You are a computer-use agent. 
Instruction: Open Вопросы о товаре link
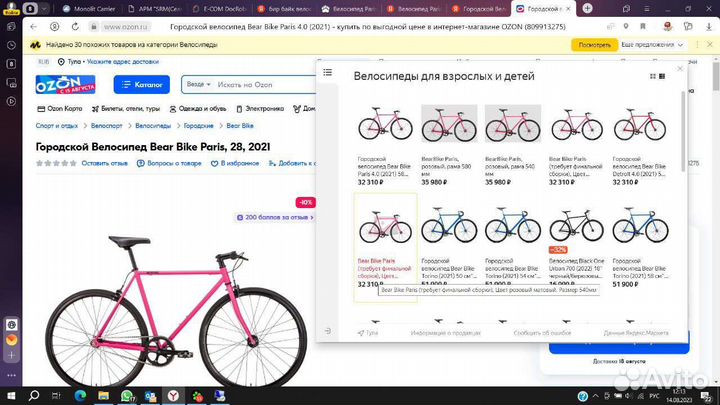pos(169,163)
